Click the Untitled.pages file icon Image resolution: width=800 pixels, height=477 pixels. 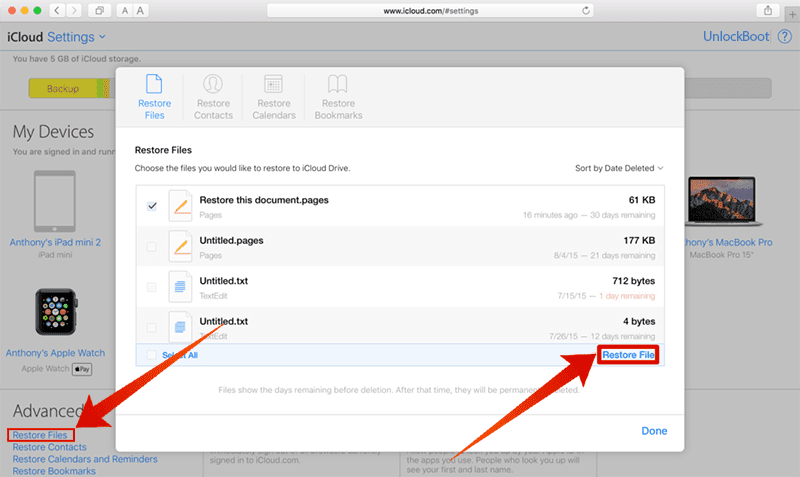tap(181, 246)
